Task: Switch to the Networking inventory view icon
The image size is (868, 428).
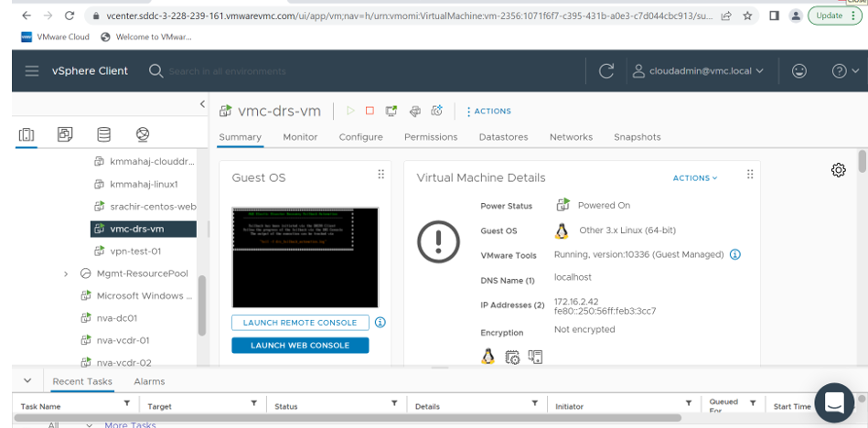Action: pyautogui.click(x=143, y=134)
